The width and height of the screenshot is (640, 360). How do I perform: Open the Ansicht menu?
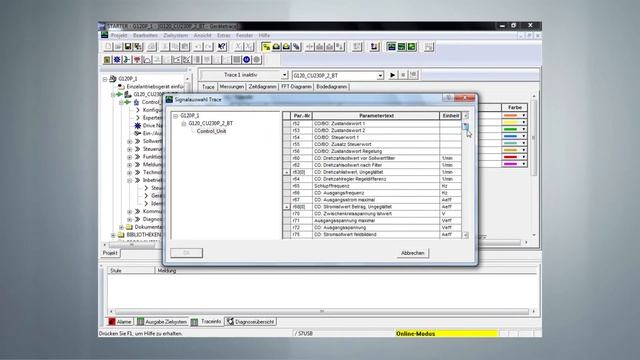202,36
